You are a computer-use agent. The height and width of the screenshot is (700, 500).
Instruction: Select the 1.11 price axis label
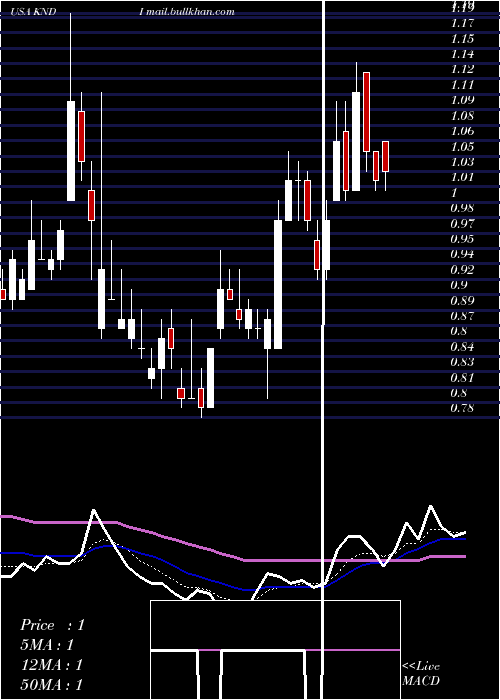(462, 85)
